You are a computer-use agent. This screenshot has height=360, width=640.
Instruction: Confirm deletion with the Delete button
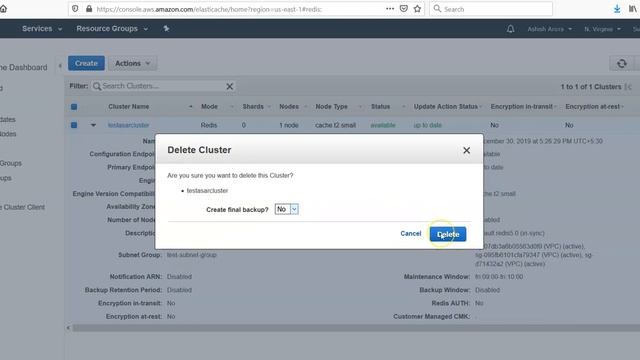448,234
